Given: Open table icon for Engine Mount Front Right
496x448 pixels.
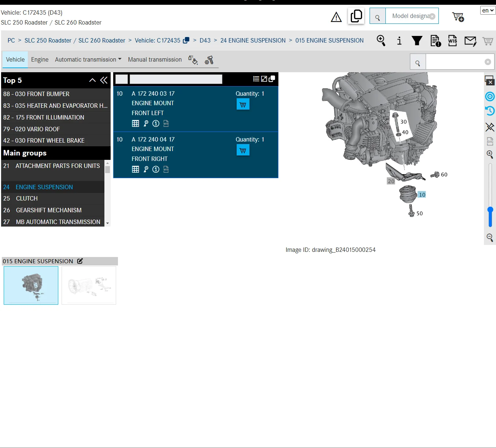Looking at the screenshot, I should point(136,169).
